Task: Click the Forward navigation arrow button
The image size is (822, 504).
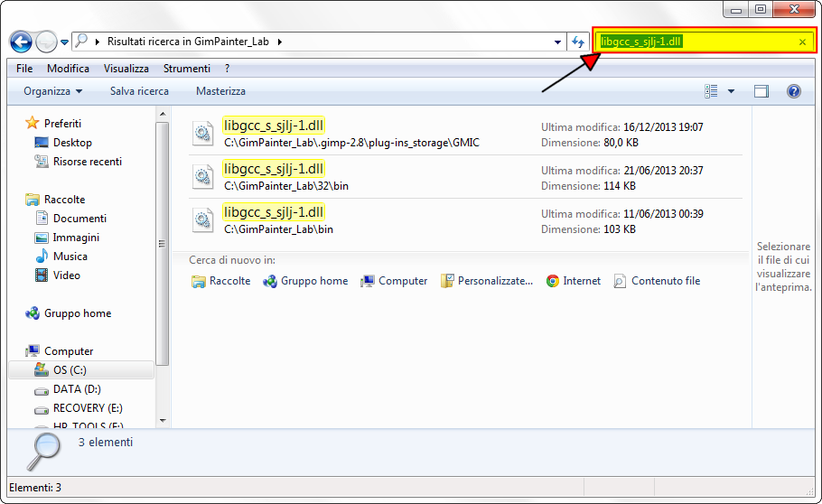Action: (46, 42)
